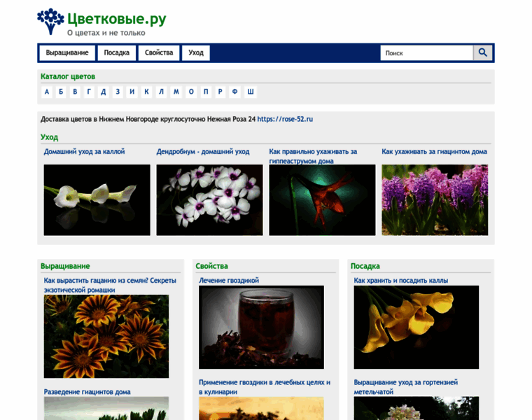This screenshot has height=420, width=532.
Task: Follow the rose-52.ru link
Action: tap(285, 119)
